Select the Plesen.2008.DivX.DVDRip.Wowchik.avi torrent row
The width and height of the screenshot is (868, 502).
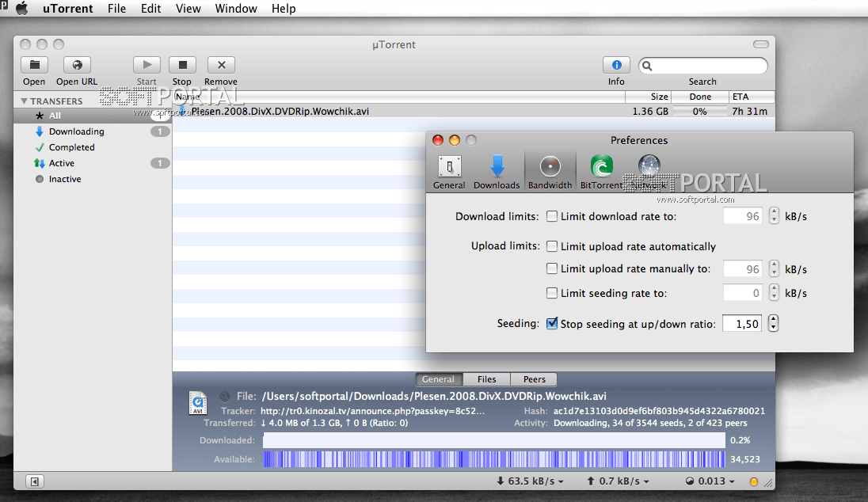click(474, 112)
